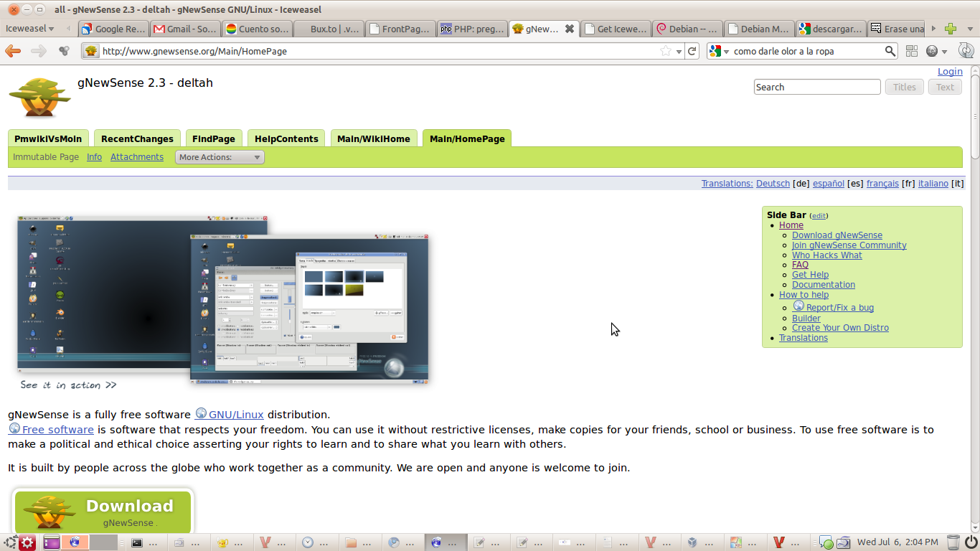The width and height of the screenshot is (980, 551).
Task: Switch to the Get Iceweasel tab
Action: (615, 29)
